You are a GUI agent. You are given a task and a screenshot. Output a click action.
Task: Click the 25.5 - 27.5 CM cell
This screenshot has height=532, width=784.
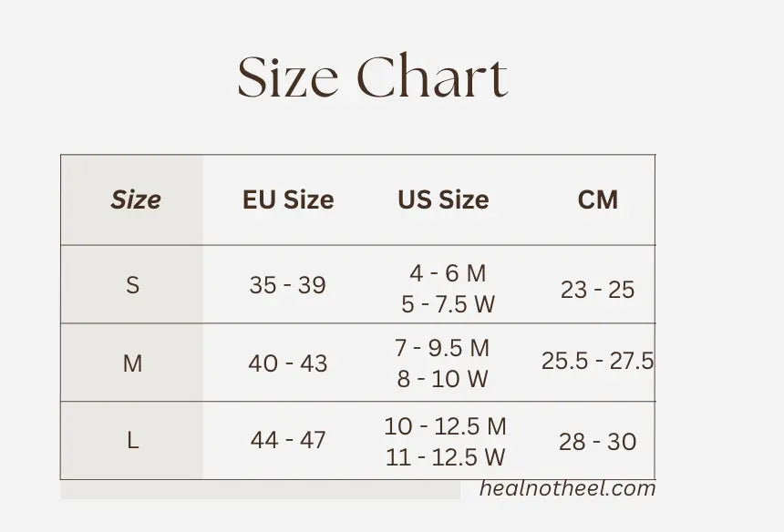click(597, 361)
